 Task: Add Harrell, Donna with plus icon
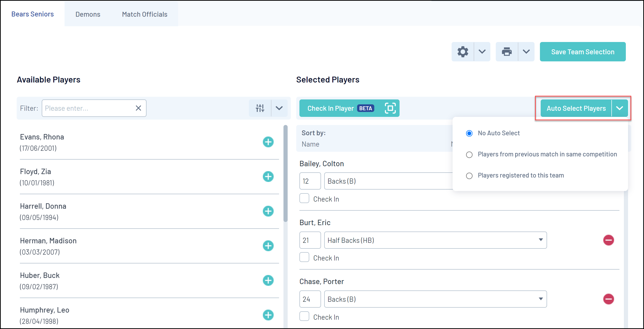(x=268, y=211)
